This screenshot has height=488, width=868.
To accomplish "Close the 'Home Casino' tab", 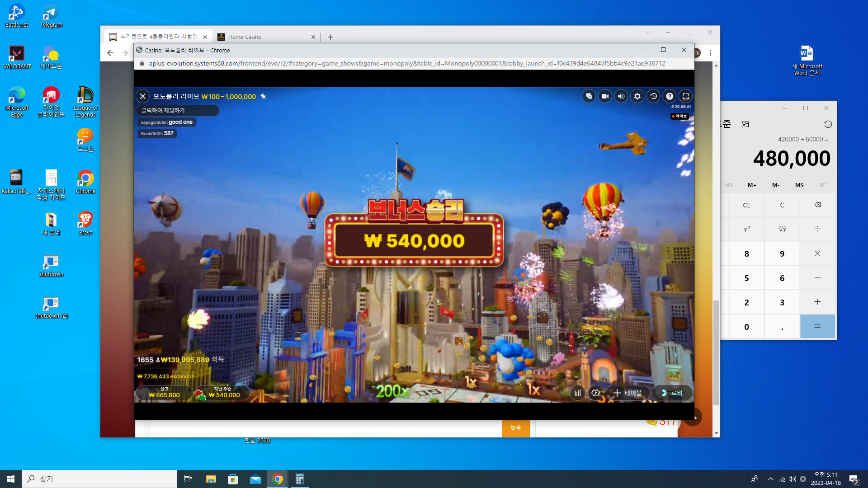I will click(313, 37).
